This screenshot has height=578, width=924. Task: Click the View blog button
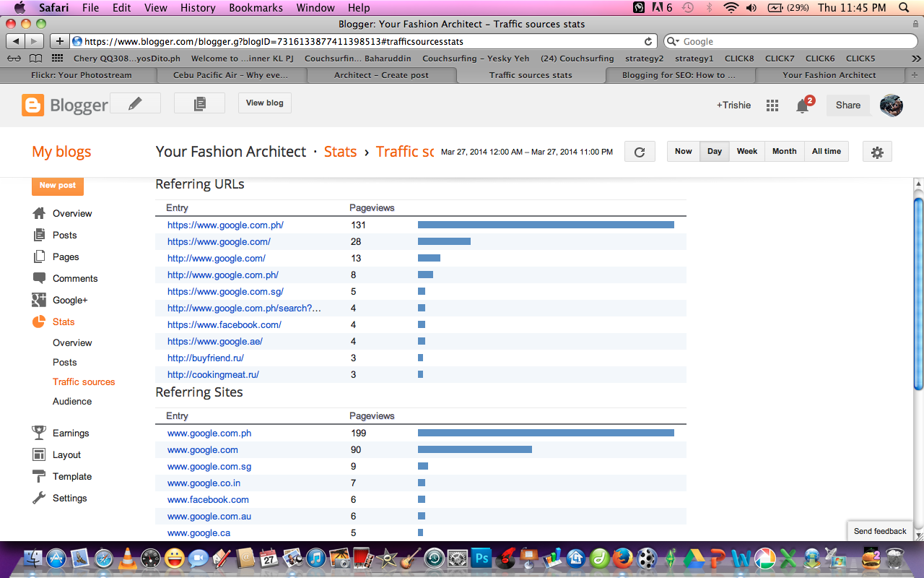(265, 103)
